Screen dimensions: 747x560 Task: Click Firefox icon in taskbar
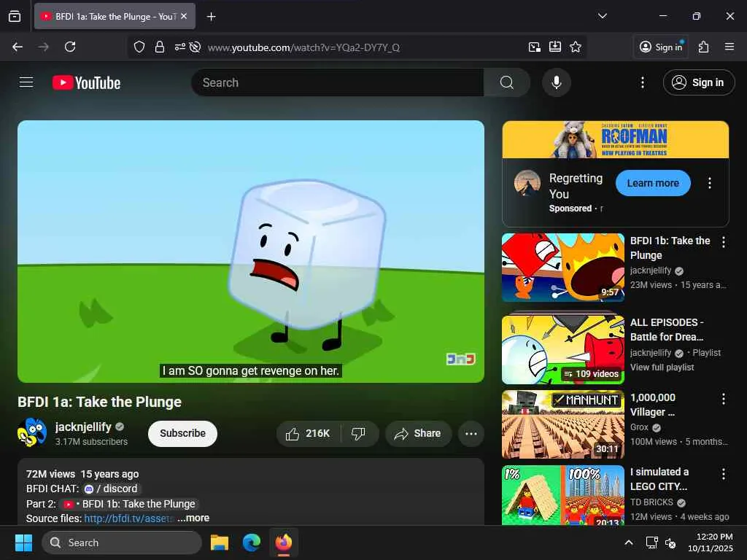(x=284, y=542)
